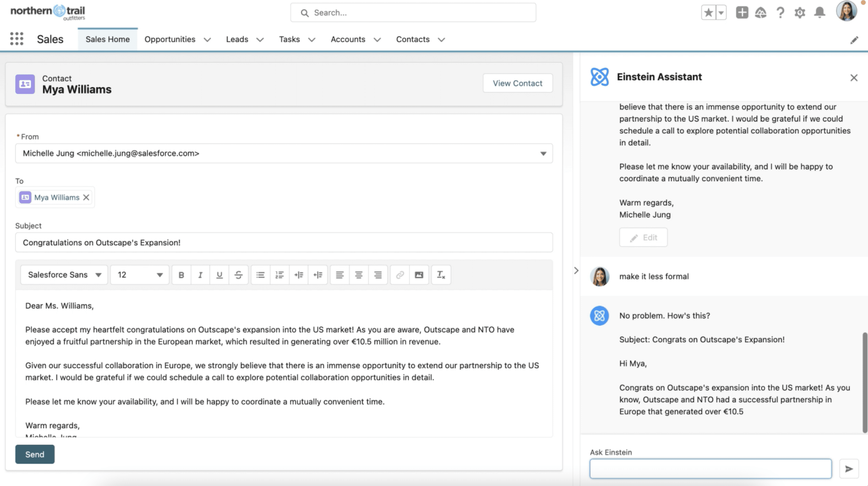Align text center
868x486 pixels.
pyautogui.click(x=359, y=275)
